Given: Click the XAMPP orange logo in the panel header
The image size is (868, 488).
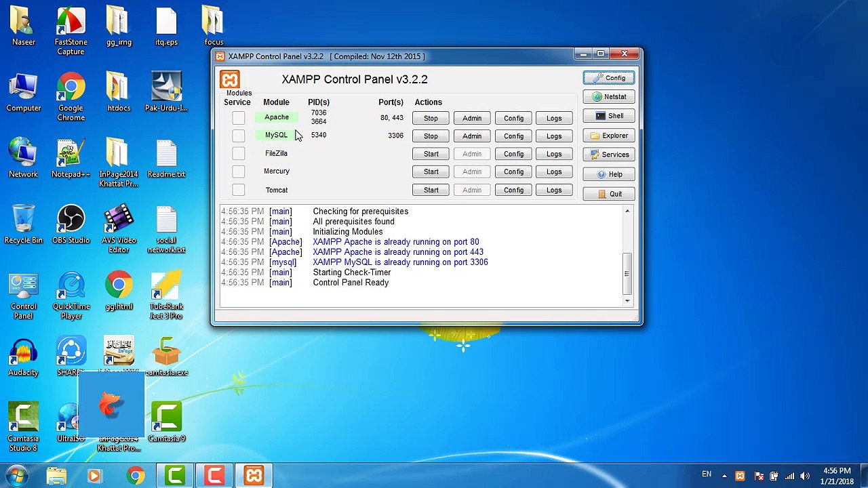Looking at the screenshot, I should (230, 80).
